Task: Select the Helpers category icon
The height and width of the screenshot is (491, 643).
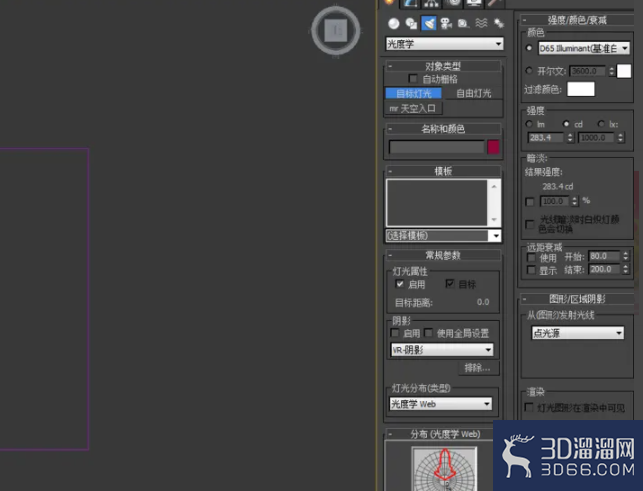Action: tap(463, 23)
